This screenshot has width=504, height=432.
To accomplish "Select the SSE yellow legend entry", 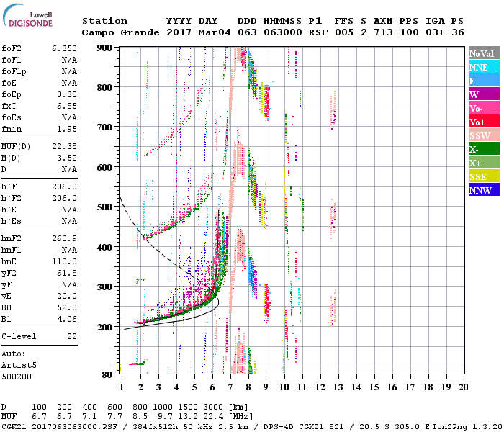I will [x=483, y=176].
